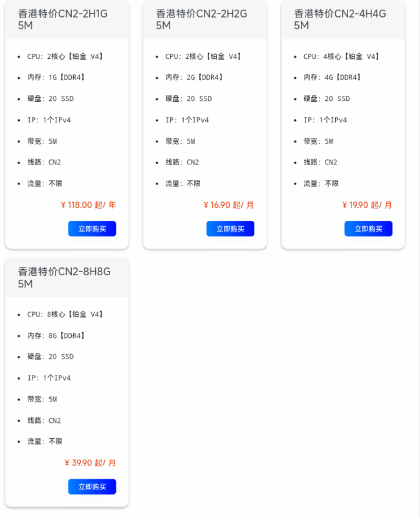Image resolution: width=420 pixels, height=518 pixels.
Task: Click the 内存: 4G【DDR4】 spec line
Action: point(332,77)
